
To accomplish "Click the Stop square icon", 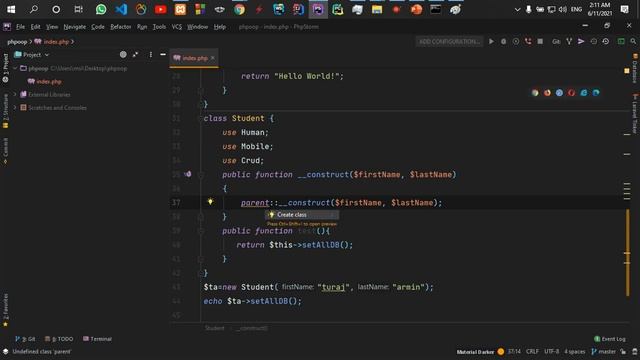I will tap(540, 42).
